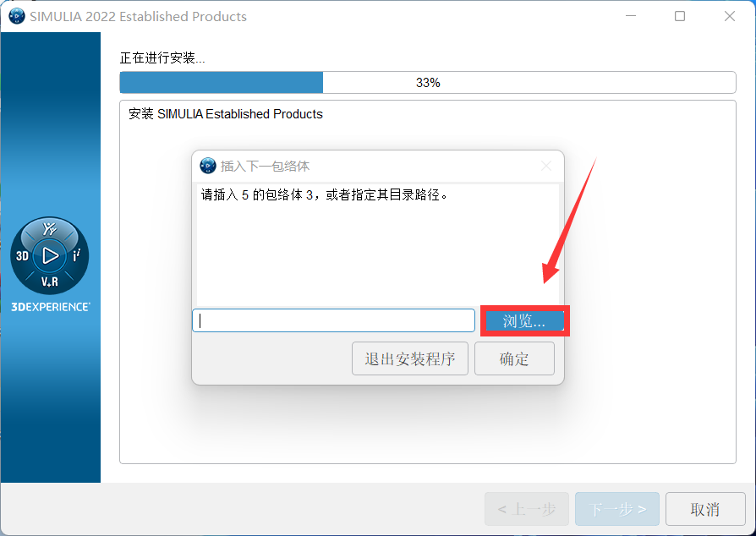Viewport: 756px width, 536px height.
Task: Click the disabled 上一步 button
Action: (x=527, y=509)
